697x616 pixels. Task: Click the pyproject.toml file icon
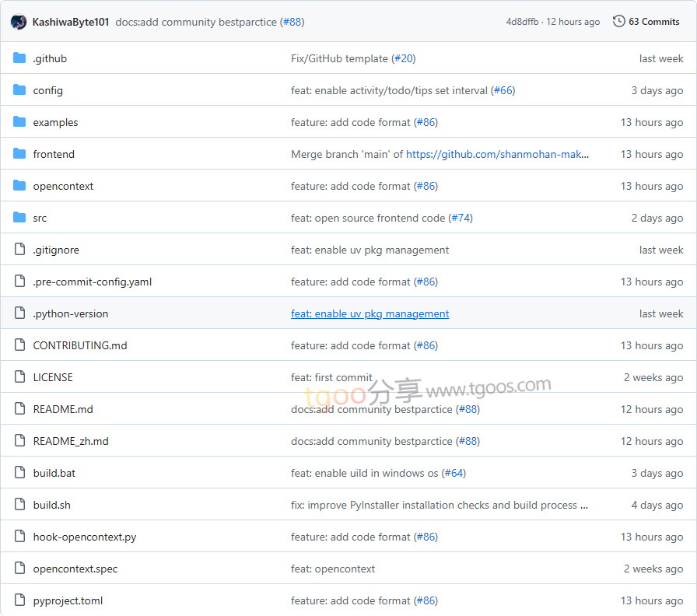(x=19, y=600)
